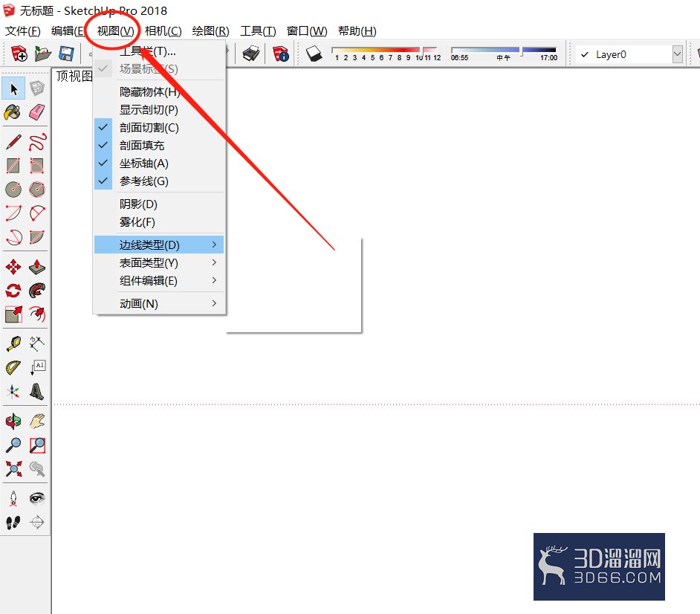Activate the Move tool

(x=13, y=267)
